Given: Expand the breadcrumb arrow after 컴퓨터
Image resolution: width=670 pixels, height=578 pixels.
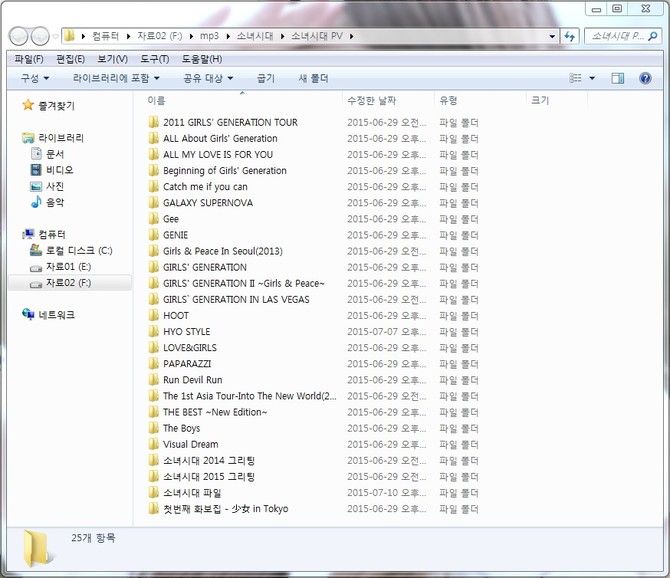Looking at the screenshot, I should 128,36.
